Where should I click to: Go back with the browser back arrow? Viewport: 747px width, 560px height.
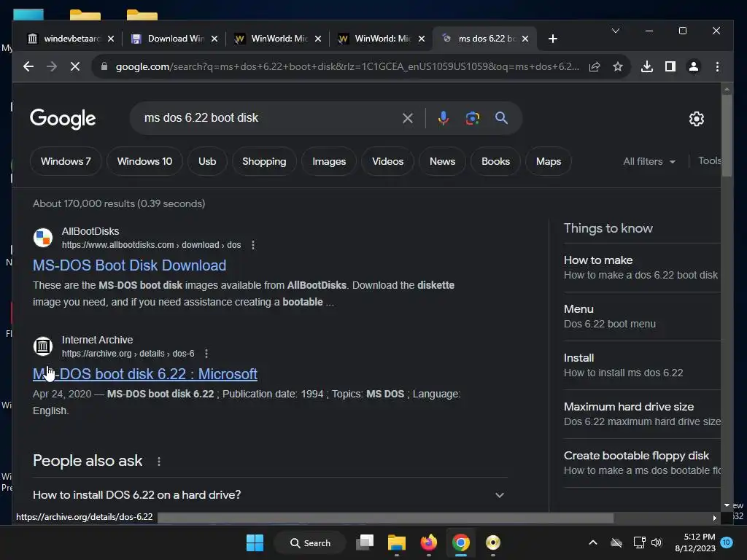[x=28, y=66]
